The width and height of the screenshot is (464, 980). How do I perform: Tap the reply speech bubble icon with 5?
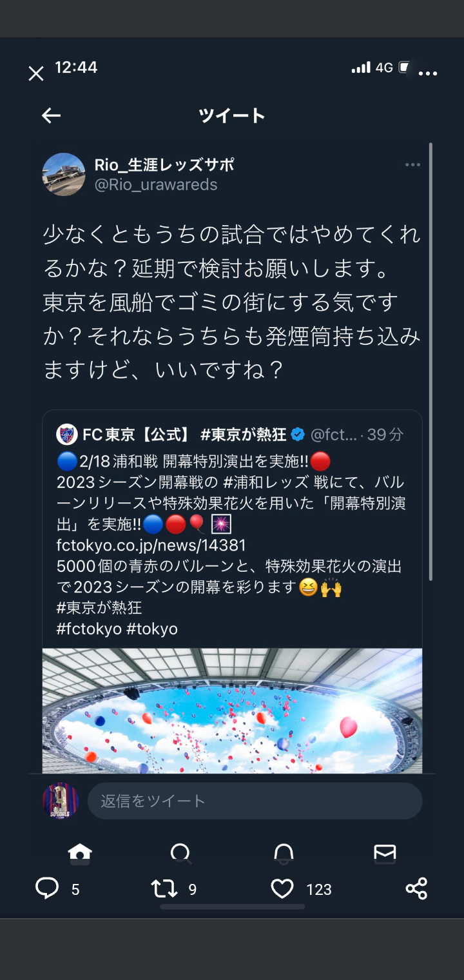[x=47, y=888]
